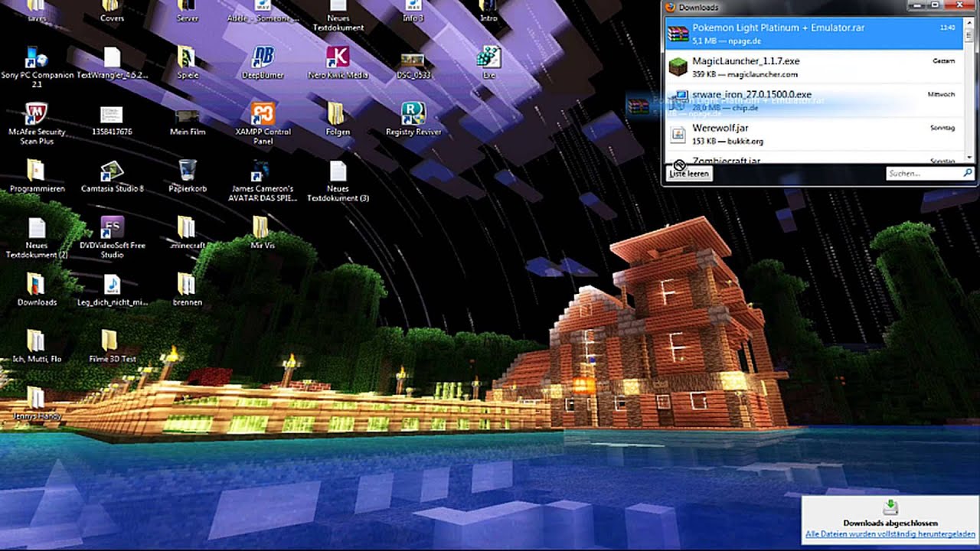980x551 pixels.
Task: Select the Sony PC Companion 2.1 desktop shortcut
Action: point(37,67)
